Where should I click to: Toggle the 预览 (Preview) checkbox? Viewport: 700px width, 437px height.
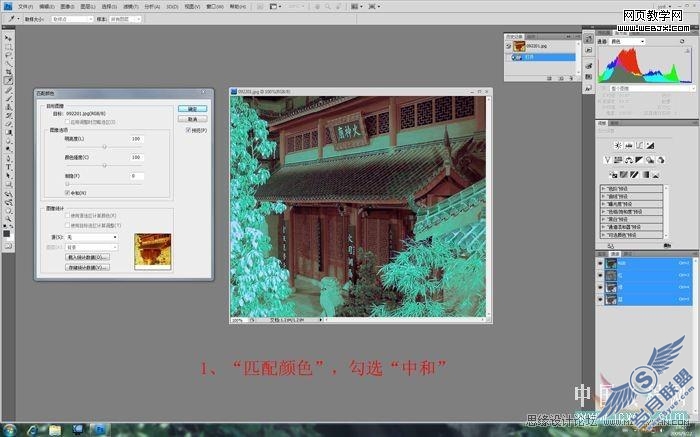pyautogui.click(x=188, y=130)
